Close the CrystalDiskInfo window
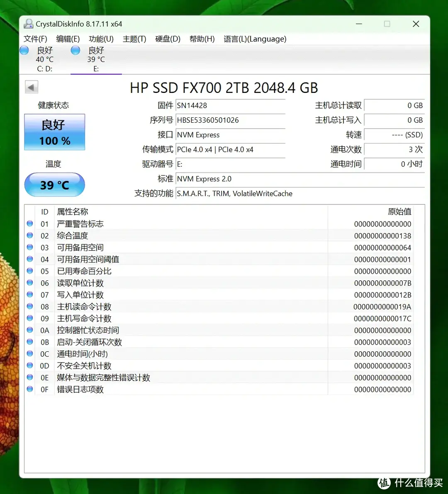This screenshot has width=448, height=494. pos(416,24)
